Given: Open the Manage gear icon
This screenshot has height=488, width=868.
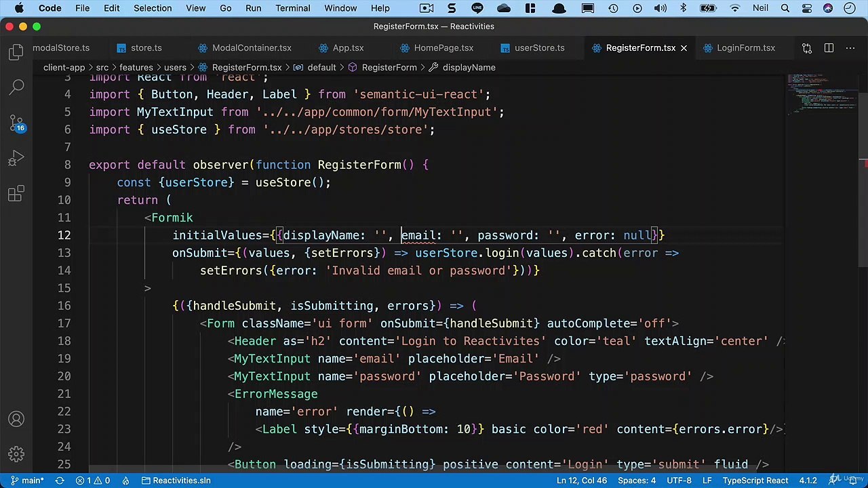Looking at the screenshot, I should (x=16, y=454).
